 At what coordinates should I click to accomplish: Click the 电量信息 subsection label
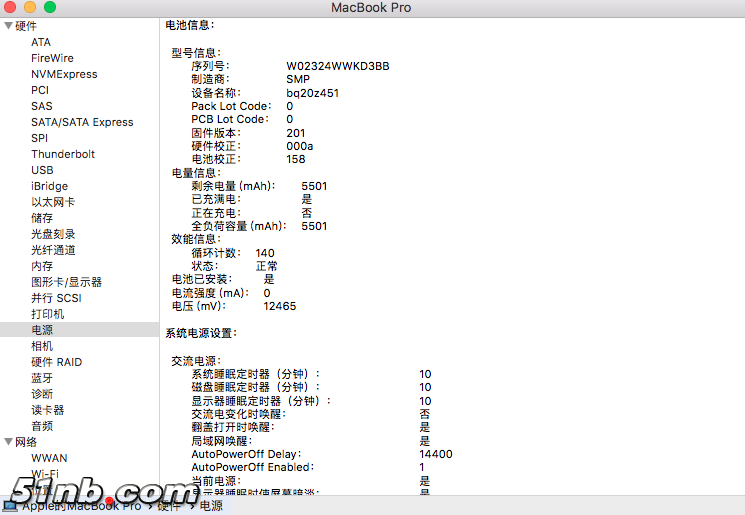[x=196, y=173]
